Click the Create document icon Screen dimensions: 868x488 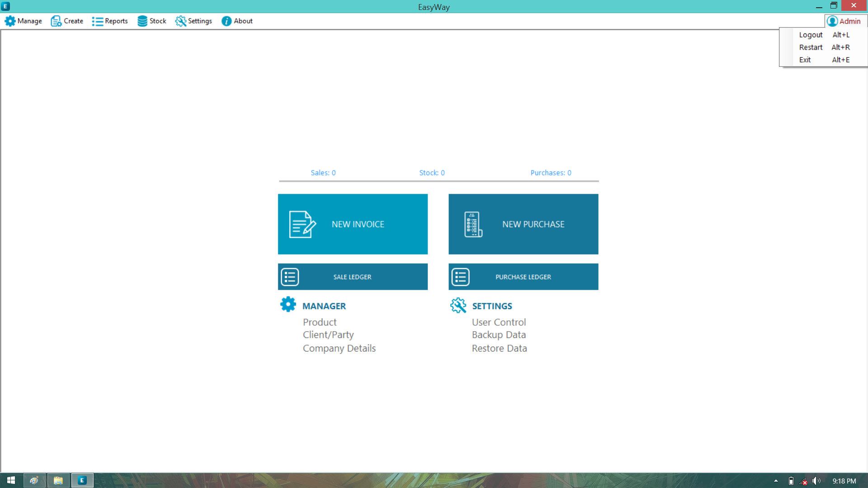coord(56,21)
